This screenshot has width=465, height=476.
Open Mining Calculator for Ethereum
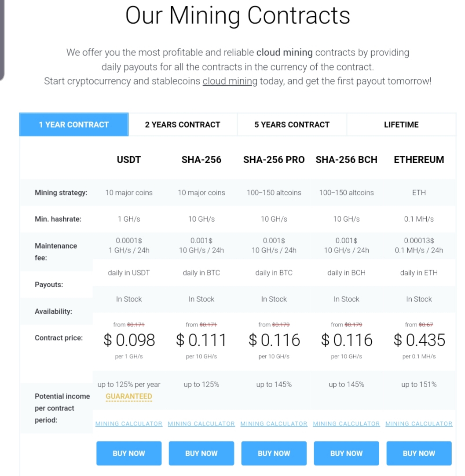coord(419,424)
